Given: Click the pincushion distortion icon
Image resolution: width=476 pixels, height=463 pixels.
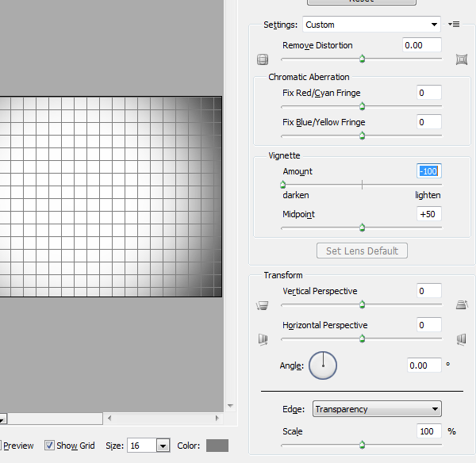Looking at the screenshot, I should coord(462,59).
